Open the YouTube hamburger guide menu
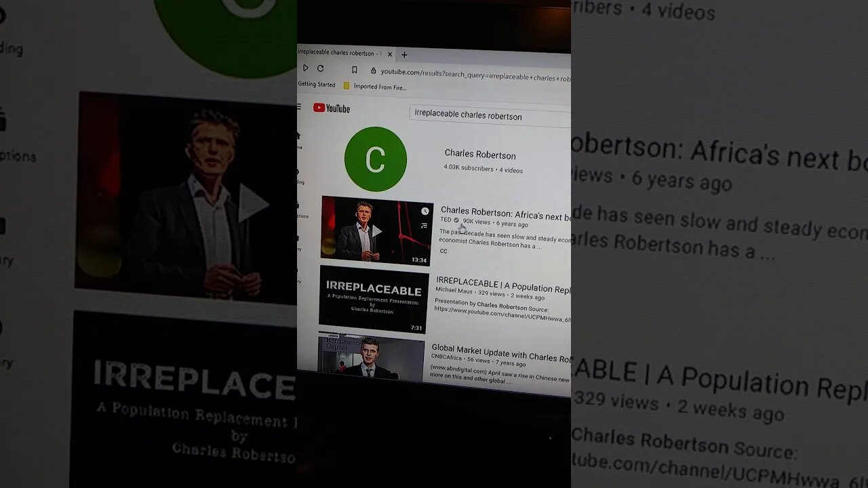 click(x=299, y=107)
